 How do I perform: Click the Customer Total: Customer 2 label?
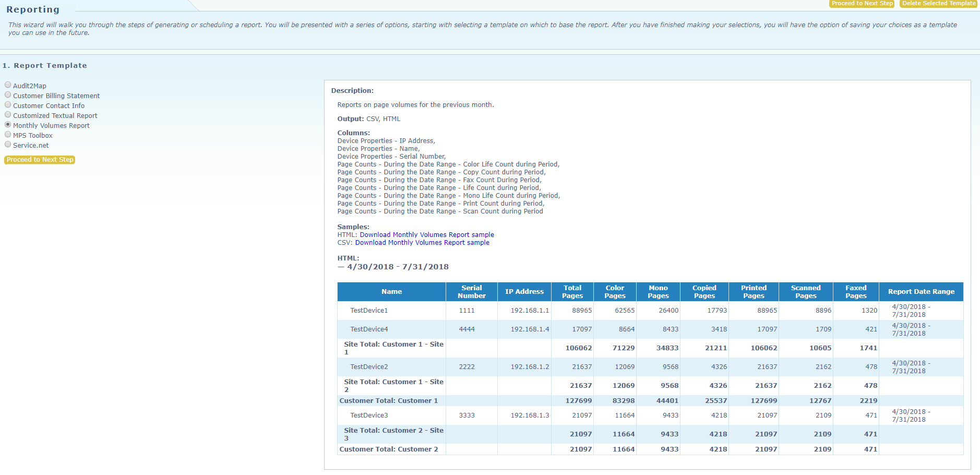[x=388, y=449]
